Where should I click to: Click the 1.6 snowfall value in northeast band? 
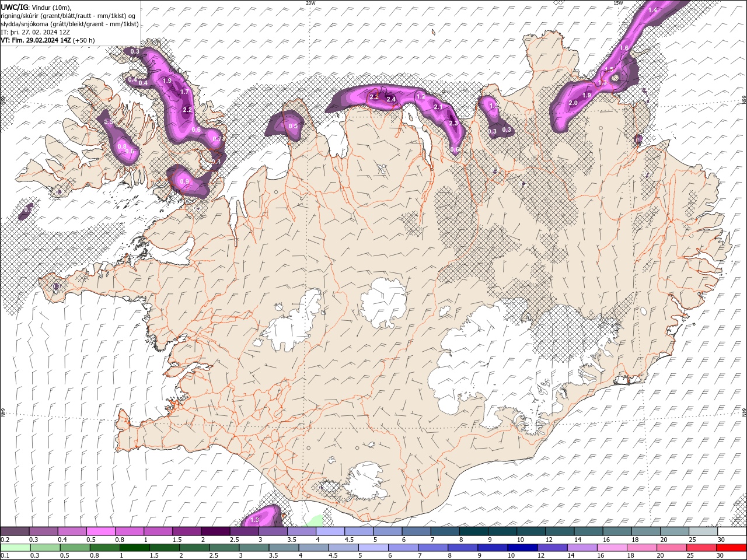pyautogui.click(x=624, y=48)
